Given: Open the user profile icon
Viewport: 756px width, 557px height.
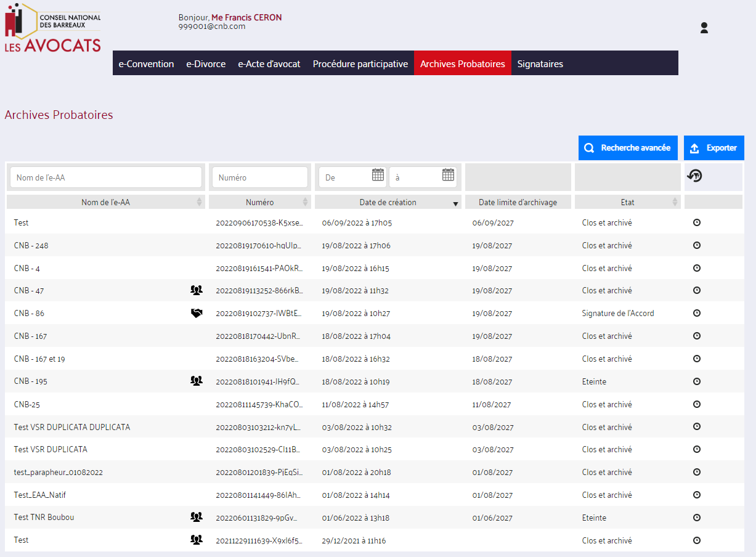Looking at the screenshot, I should (x=704, y=28).
